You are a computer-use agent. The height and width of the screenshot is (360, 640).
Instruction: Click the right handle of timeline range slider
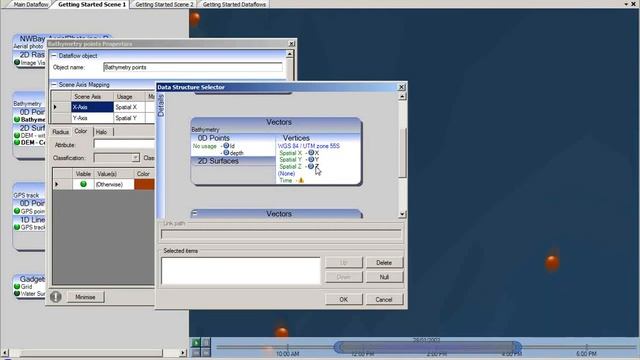(x=517, y=347)
